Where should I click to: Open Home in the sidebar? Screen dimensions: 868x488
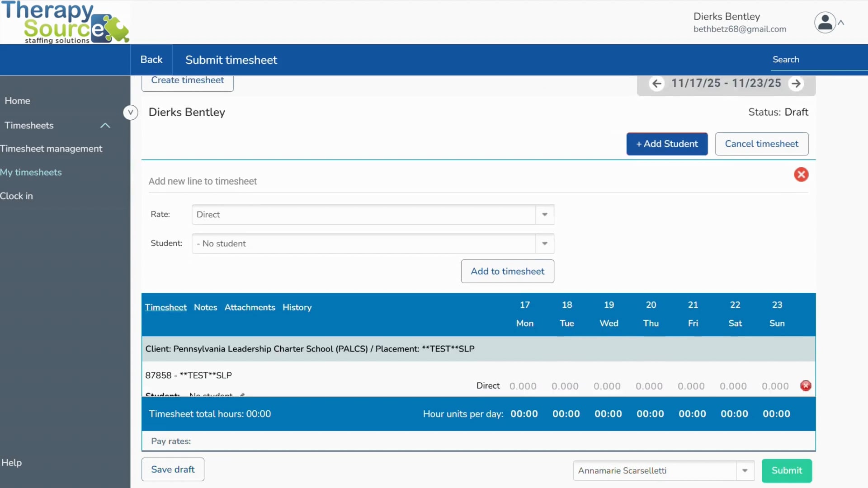coord(18,101)
